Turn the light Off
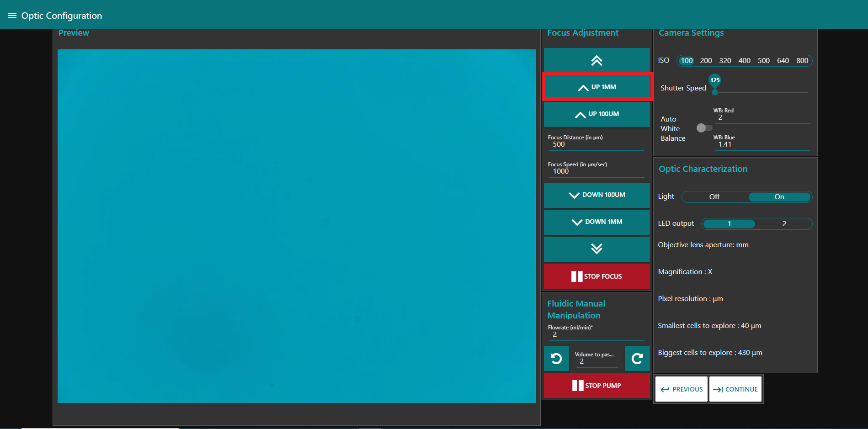Image resolution: width=868 pixels, height=429 pixels. (x=714, y=197)
